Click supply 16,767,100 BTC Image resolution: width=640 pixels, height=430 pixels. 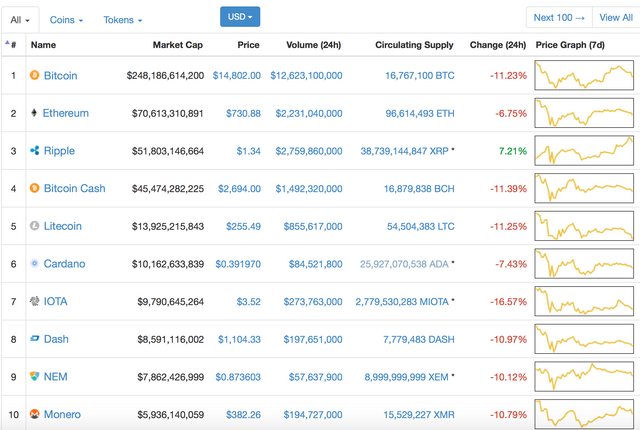[x=420, y=75]
